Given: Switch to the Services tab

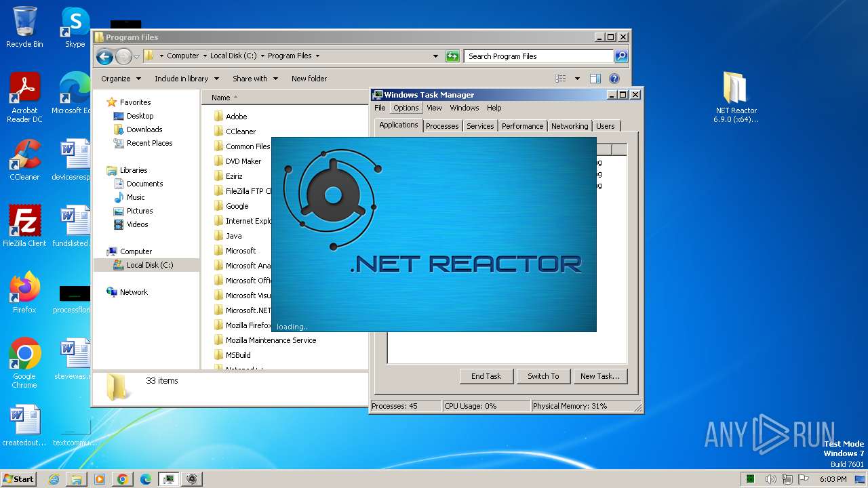Looking at the screenshot, I should pyautogui.click(x=480, y=126).
